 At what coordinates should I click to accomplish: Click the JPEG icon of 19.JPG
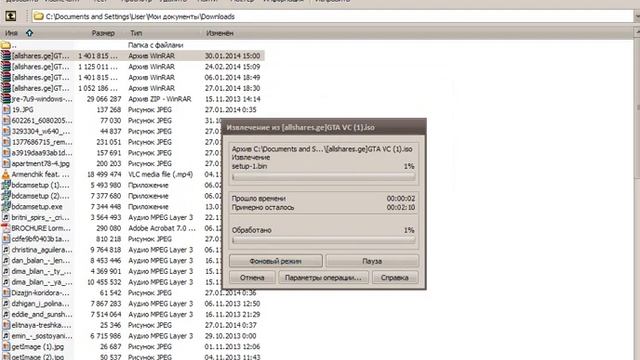point(6,109)
